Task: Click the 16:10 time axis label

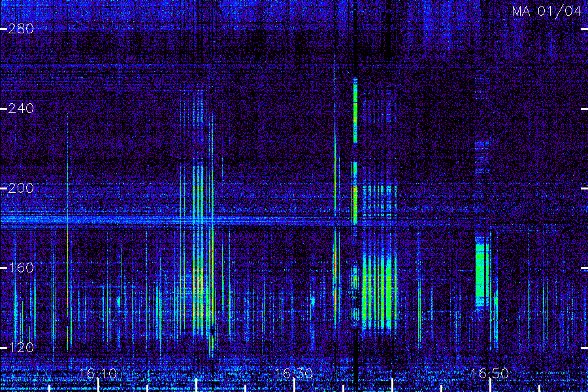Action: pyautogui.click(x=98, y=374)
